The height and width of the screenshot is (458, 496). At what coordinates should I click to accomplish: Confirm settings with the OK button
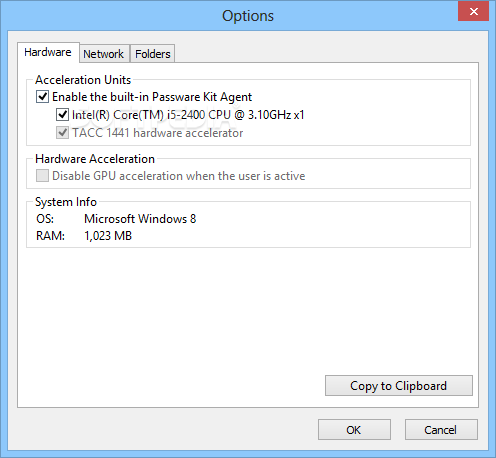click(354, 430)
